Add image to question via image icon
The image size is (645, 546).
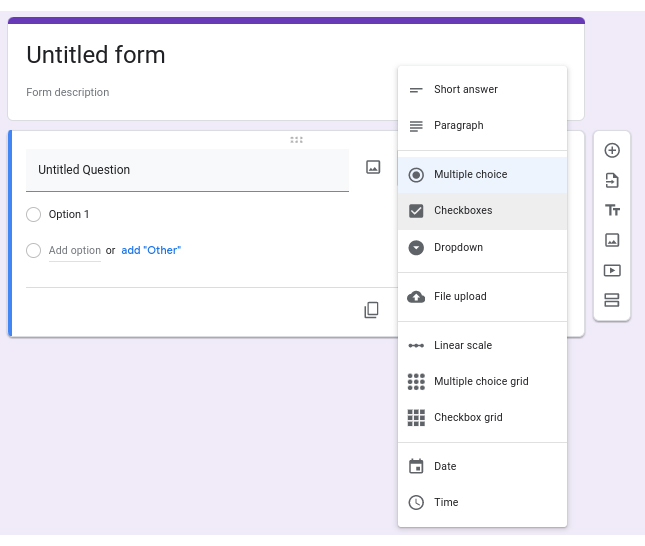pyautogui.click(x=373, y=167)
